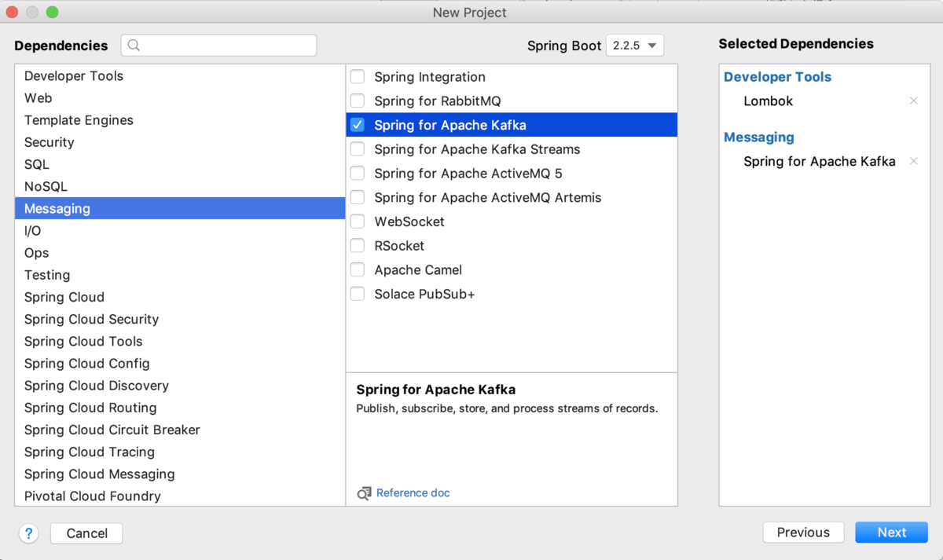Open the Spring Boot version dropdown

pyautogui.click(x=635, y=46)
